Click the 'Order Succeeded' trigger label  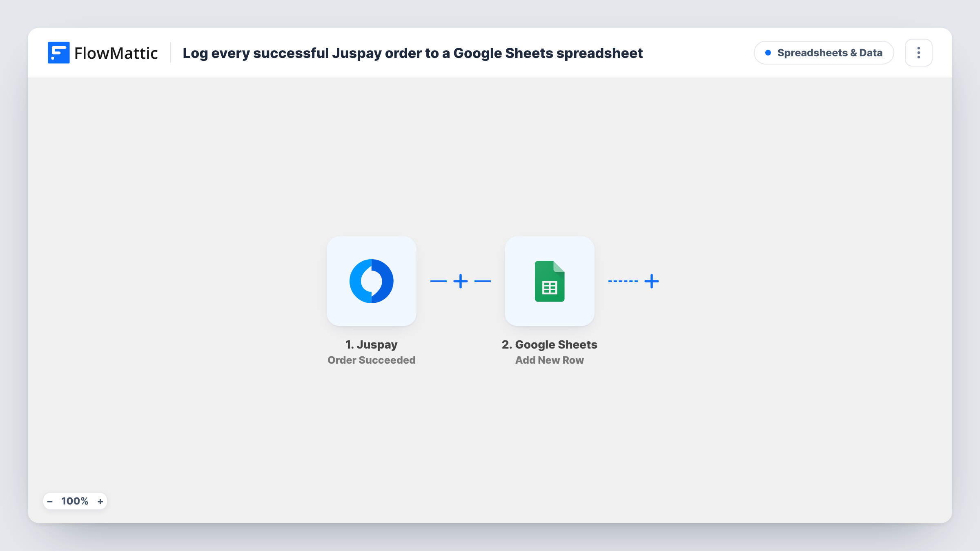[x=371, y=360]
